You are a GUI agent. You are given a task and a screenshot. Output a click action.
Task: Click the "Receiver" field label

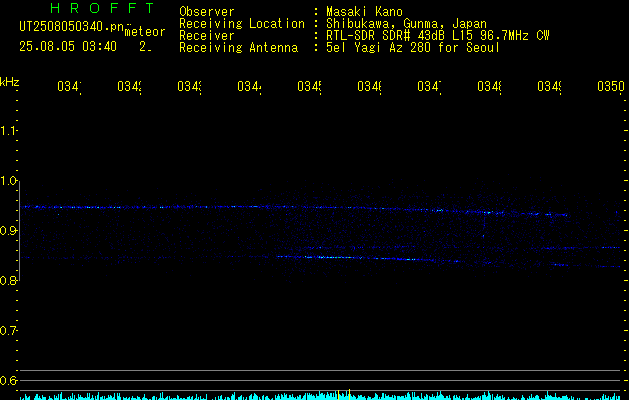coord(207,36)
